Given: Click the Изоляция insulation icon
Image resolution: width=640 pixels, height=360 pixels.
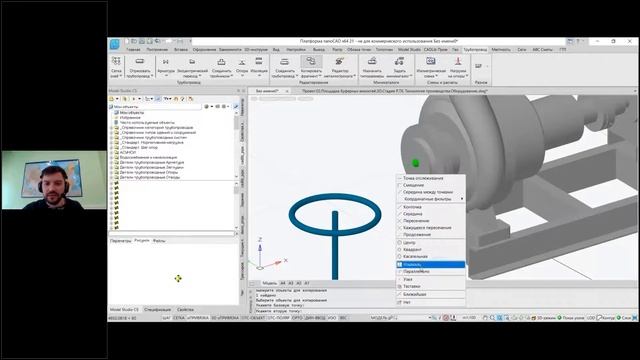Looking at the screenshot, I should pos(259,61).
